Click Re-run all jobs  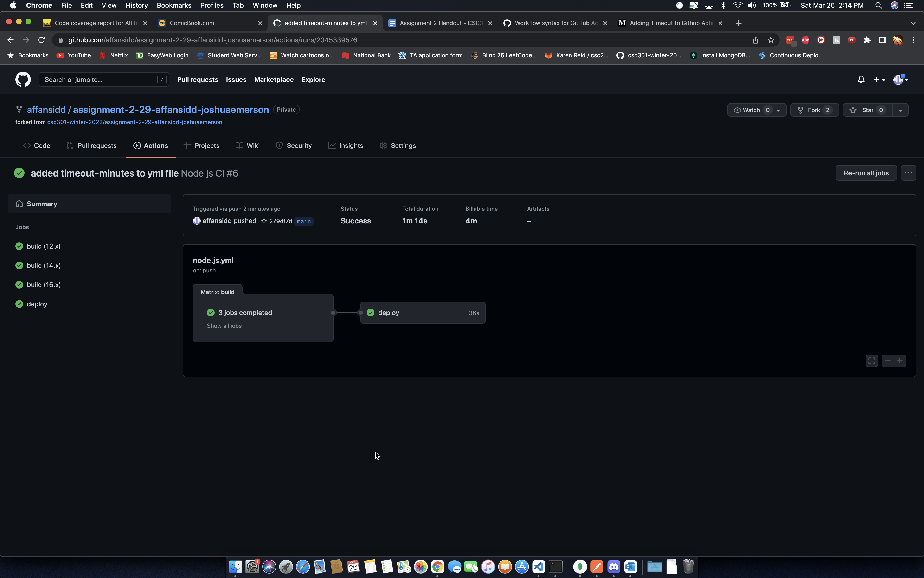coord(866,173)
